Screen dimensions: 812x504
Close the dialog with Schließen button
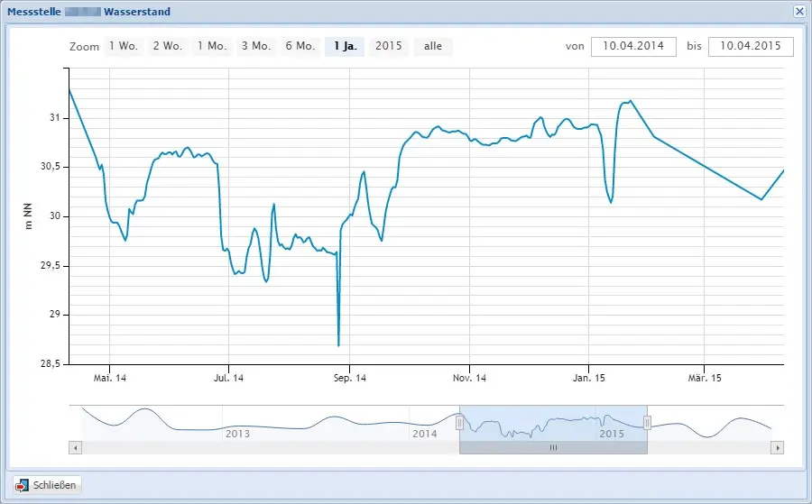tap(47, 485)
